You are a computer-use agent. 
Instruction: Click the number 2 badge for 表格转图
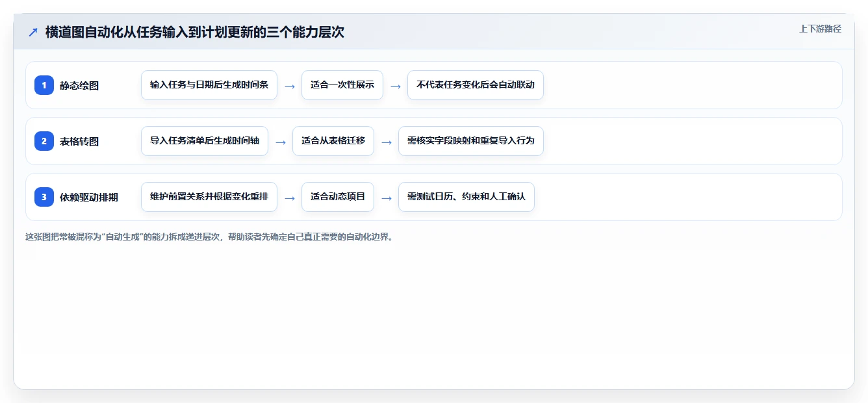tap(44, 141)
